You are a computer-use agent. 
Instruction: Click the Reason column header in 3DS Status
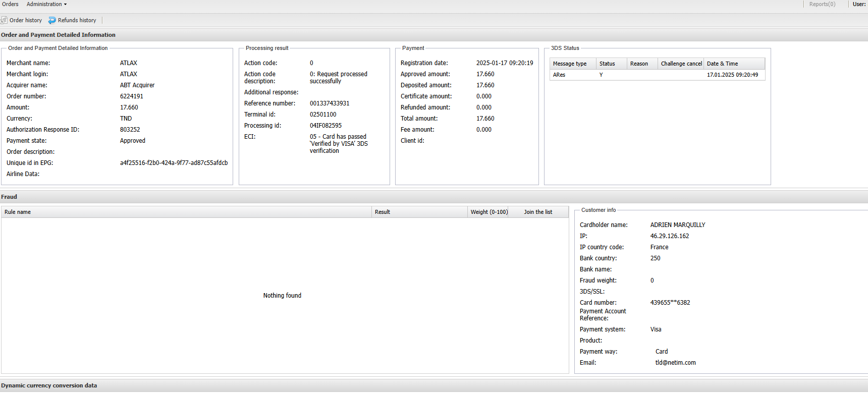pos(639,64)
